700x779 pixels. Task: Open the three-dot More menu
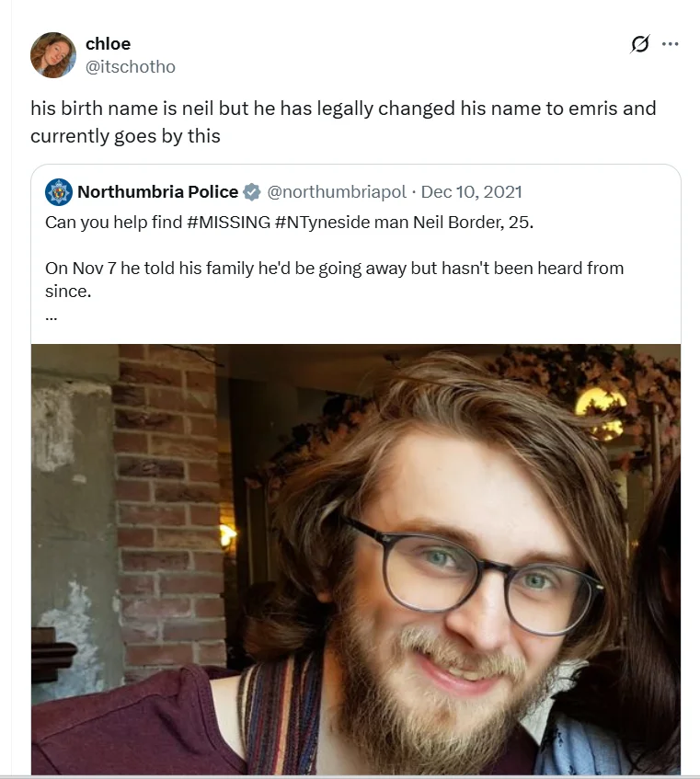pyautogui.click(x=670, y=43)
